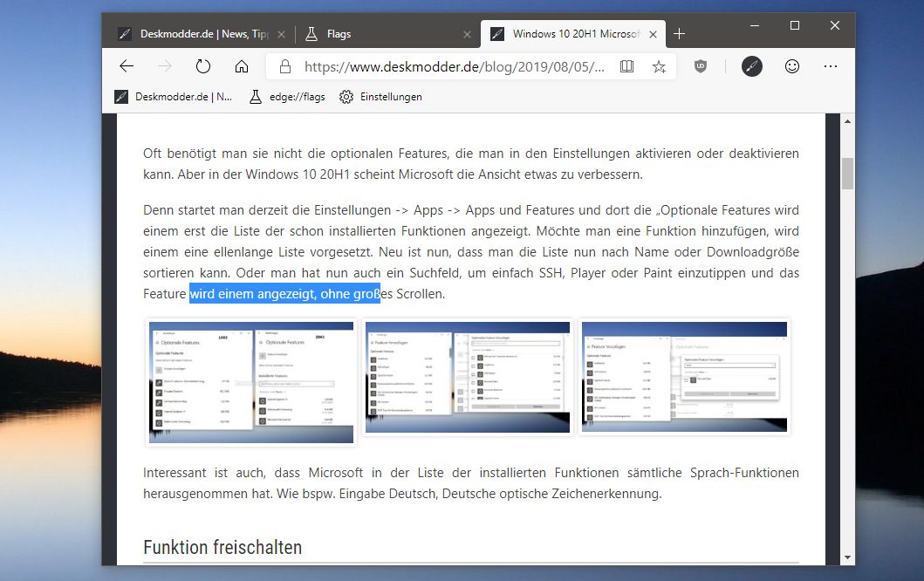Add page to favorites with star icon
The height and width of the screenshot is (581, 924).
(x=659, y=66)
